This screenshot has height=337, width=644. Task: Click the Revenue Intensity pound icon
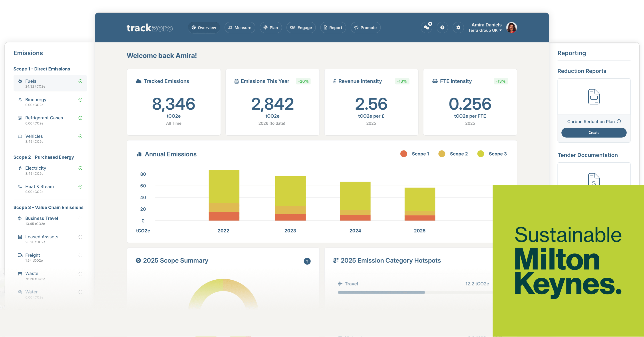click(335, 81)
